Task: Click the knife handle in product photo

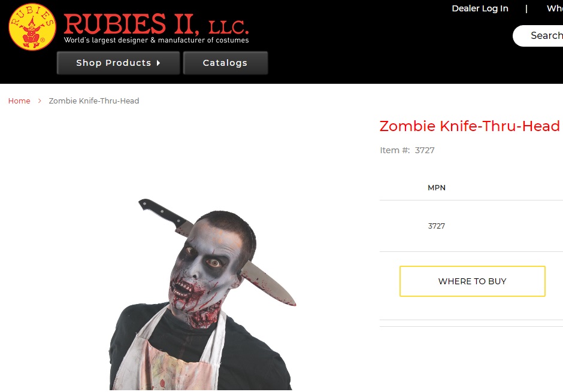Action: pyautogui.click(x=162, y=212)
